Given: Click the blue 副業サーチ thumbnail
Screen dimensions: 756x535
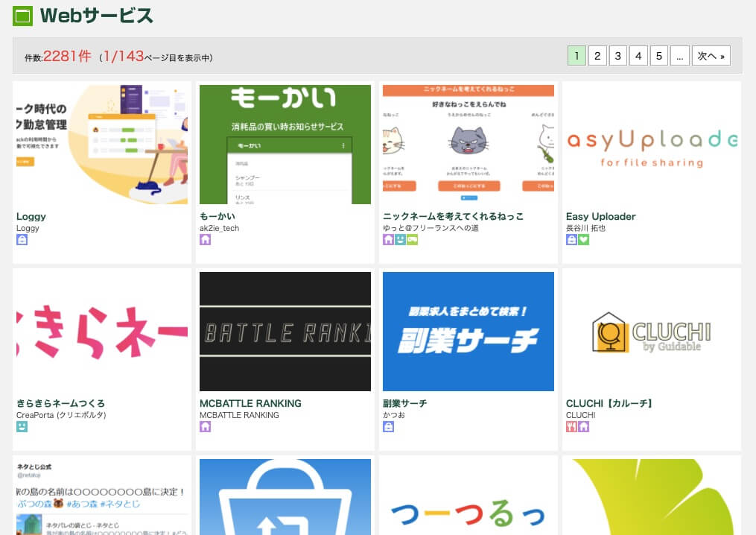Looking at the screenshot, I should pyautogui.click(x=468, y=332).
